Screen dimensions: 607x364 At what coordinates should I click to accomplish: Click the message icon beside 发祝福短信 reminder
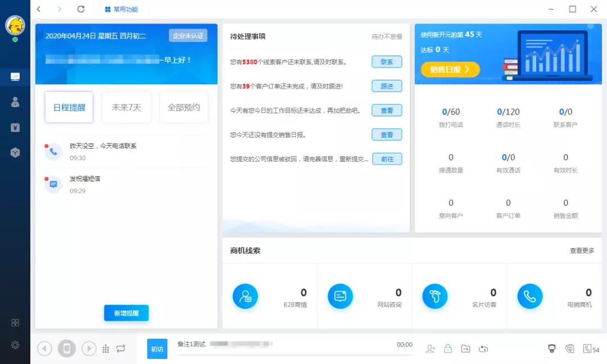coord(53,184)
